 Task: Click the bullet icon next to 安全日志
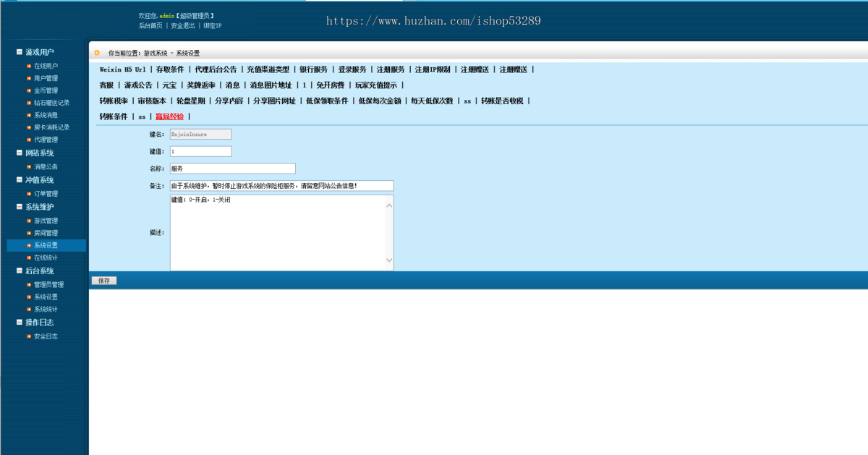click(29, 336)
